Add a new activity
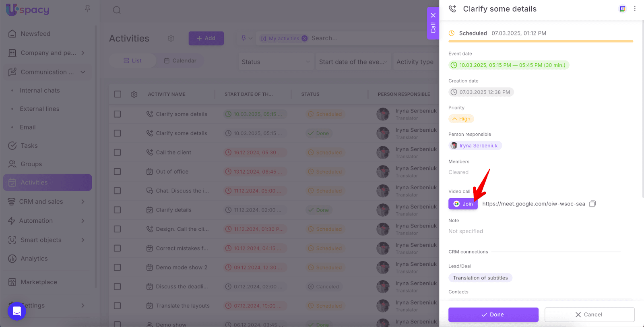The width and height of the screenshot is (644, 327). click(206, 38)
